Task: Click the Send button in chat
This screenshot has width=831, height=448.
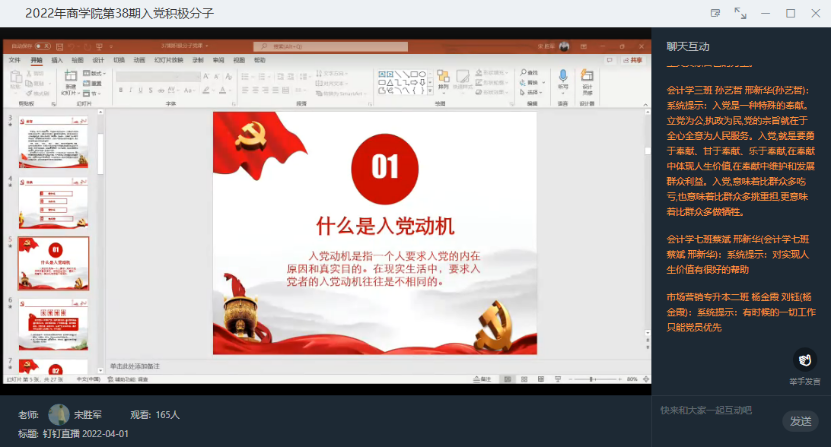Action: (801, 421)
